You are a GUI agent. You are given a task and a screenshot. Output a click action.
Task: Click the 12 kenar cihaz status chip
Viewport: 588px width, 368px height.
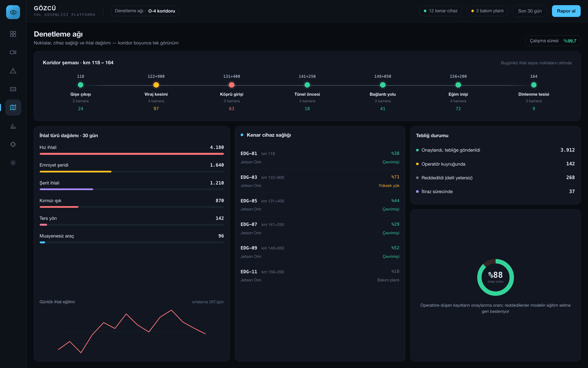[441, 11]
